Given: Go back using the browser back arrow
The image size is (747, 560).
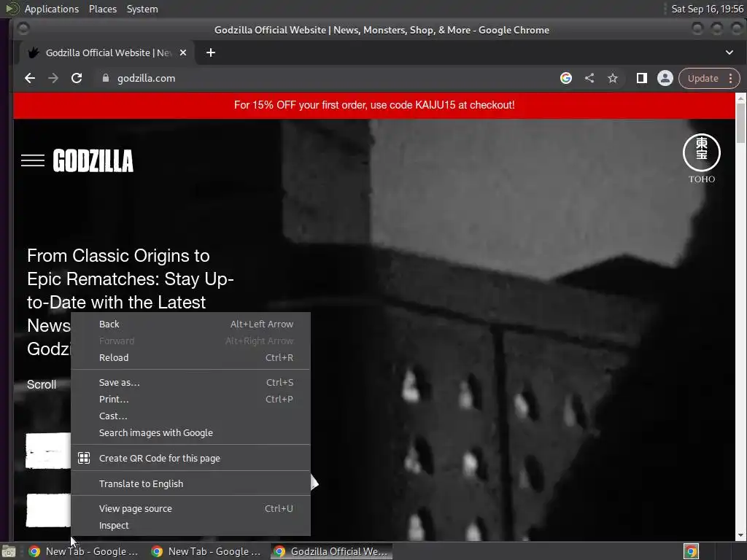Looking at the screenshot, I should (29, 78).
